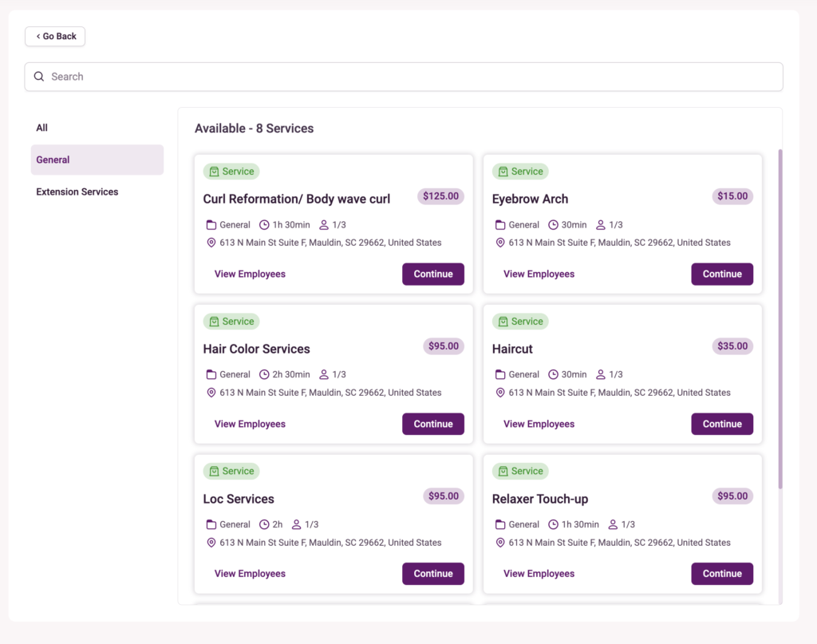This screenshot has height=644, width=817.
Task: Click the Service badge on Loc Services card
Action: click(231, 472)
